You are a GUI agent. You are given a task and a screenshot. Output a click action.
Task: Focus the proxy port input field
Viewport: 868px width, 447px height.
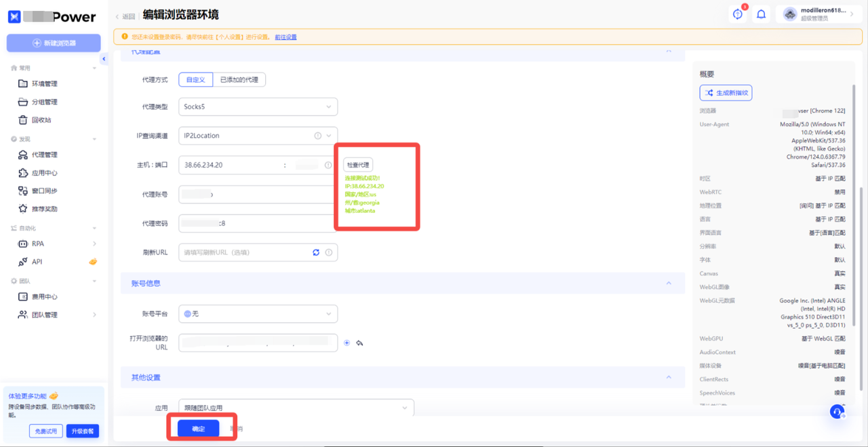click(307, 165)
